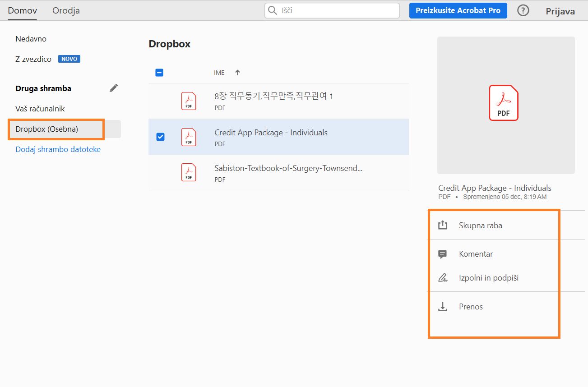Viewport: 588px width, 387px height.
Task: Open Dodaj shrambo datoteke link
Action: pos(57,149)
